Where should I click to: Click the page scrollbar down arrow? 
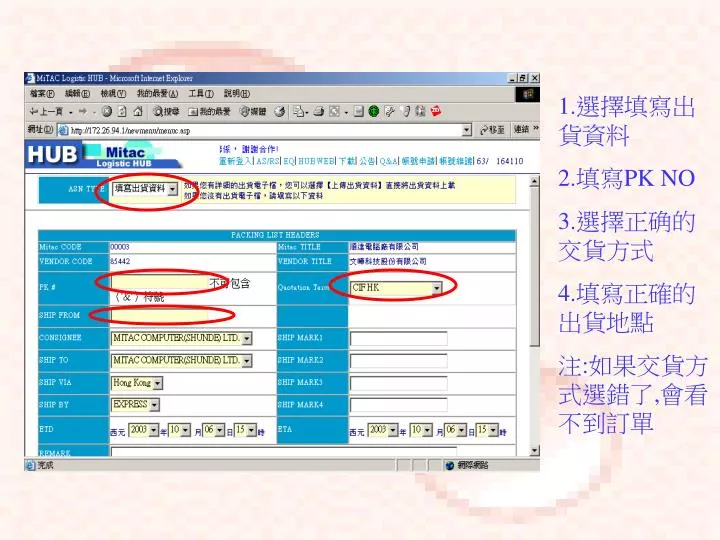pos(534,450)
